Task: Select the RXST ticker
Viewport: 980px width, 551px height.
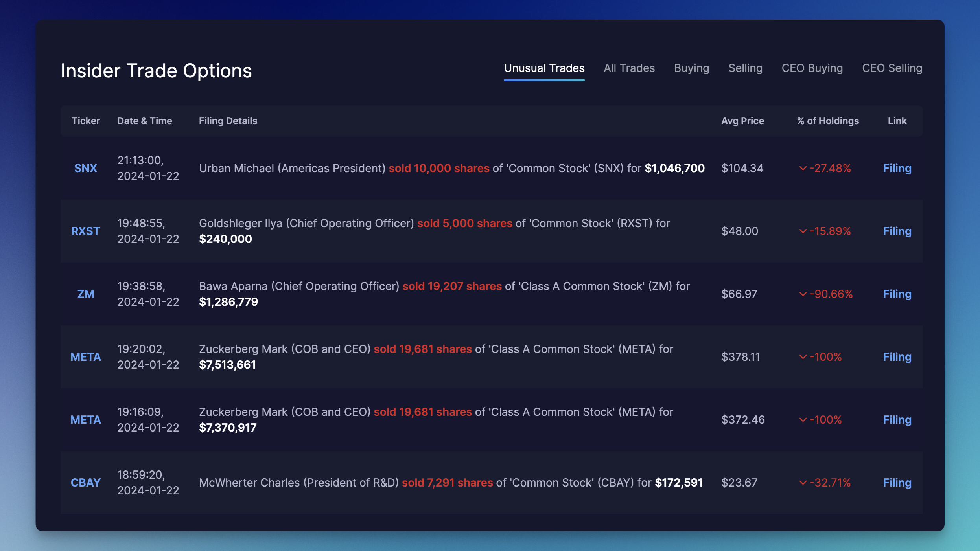Action: [x=85, y=231]
